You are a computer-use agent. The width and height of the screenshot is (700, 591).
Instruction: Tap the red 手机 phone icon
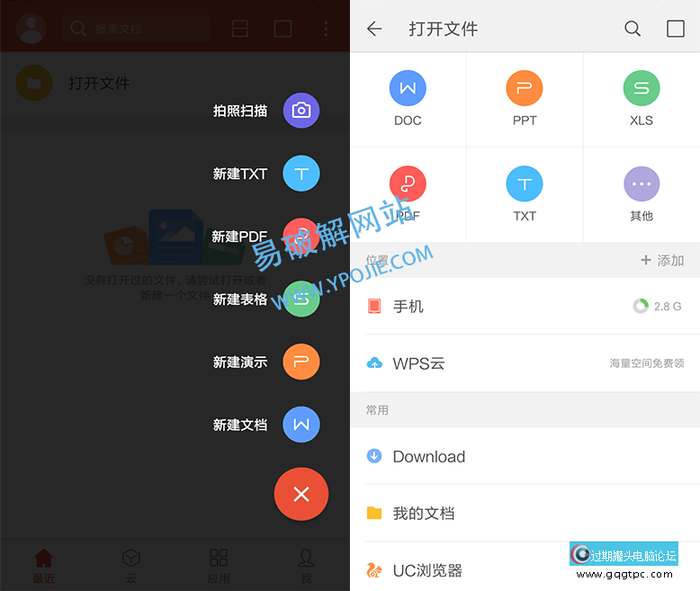(x=374, y=306)
